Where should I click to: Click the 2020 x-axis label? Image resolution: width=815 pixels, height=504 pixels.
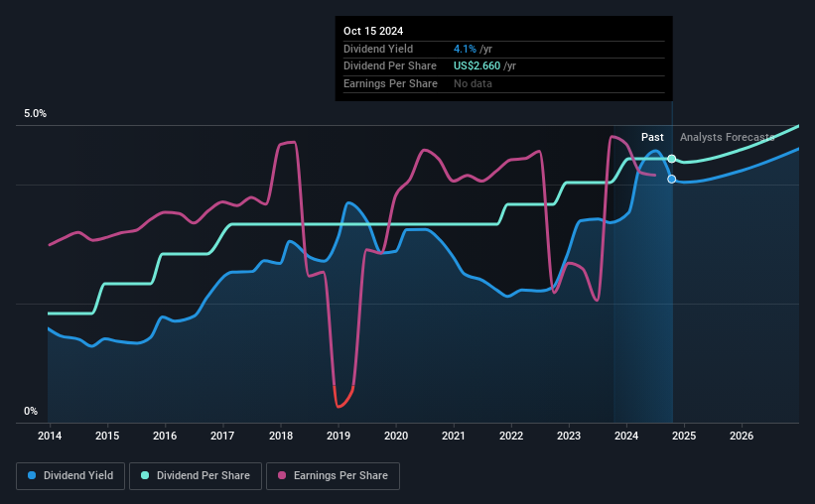point(396,436)
